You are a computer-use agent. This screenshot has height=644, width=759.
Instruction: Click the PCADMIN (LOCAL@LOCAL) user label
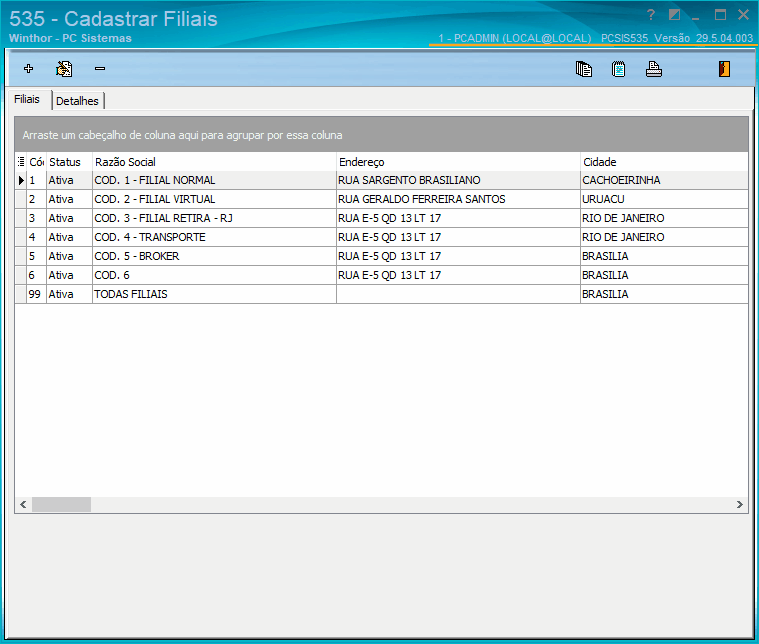coord(515,38)
